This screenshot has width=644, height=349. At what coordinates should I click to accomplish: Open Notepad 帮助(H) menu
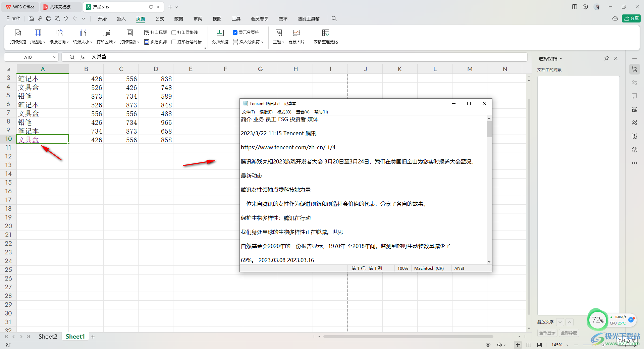(x=321, y=112)
